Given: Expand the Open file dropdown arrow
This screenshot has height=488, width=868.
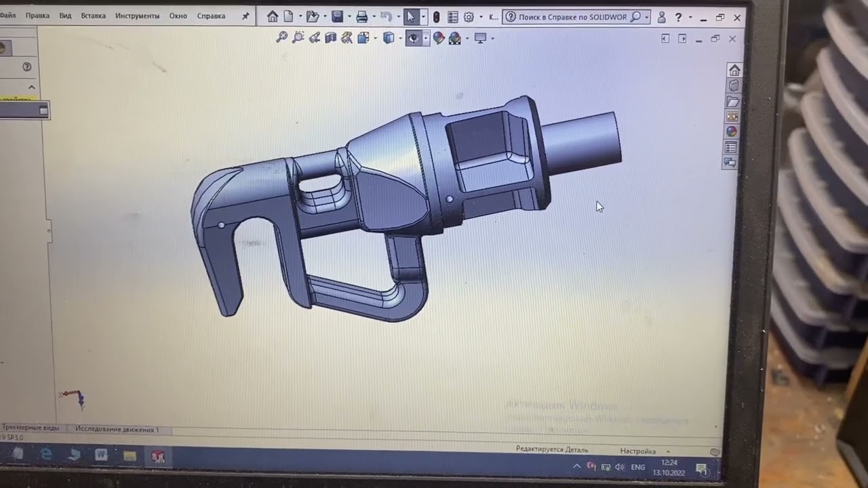Looking at the screenshot, I should pyautogui.click(x=325, y=16).
